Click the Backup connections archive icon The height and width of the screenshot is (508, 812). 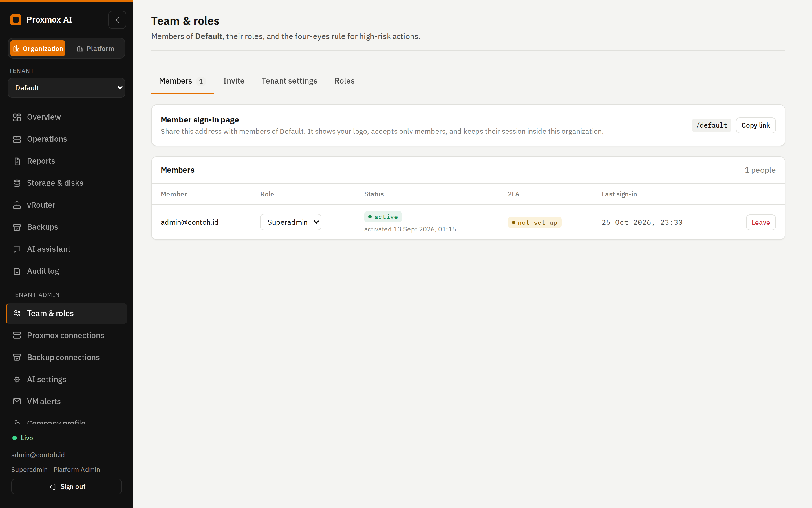tap(17, 357)
